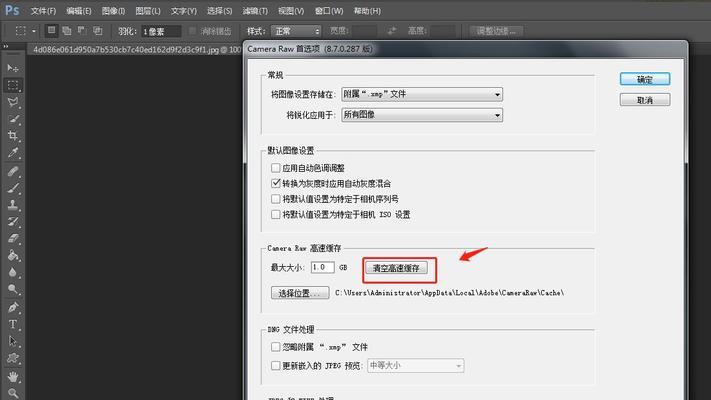
Task: Select the Lasso tool
Action: [x=13, y=102]
